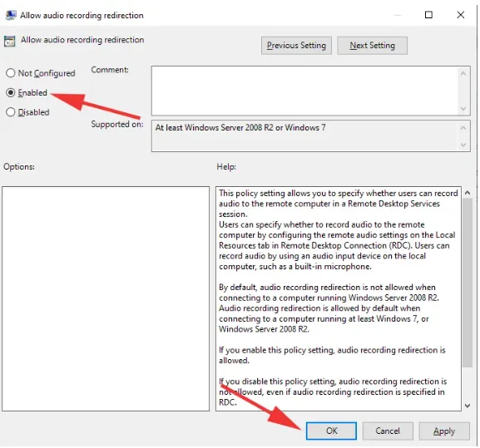Maximize the dialog window
This screenshot has height=448, width=480.
click(428, 15)
